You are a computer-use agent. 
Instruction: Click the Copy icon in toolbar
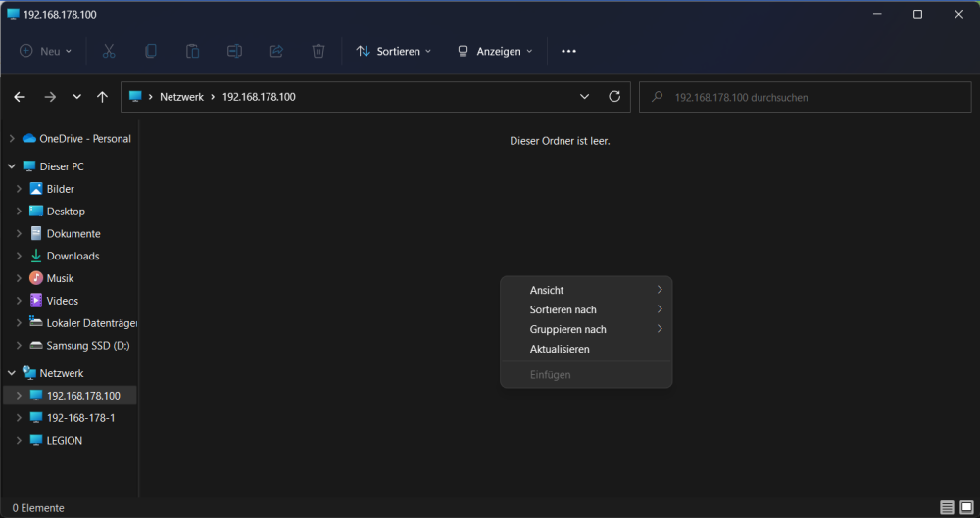[x=151, y=51]
